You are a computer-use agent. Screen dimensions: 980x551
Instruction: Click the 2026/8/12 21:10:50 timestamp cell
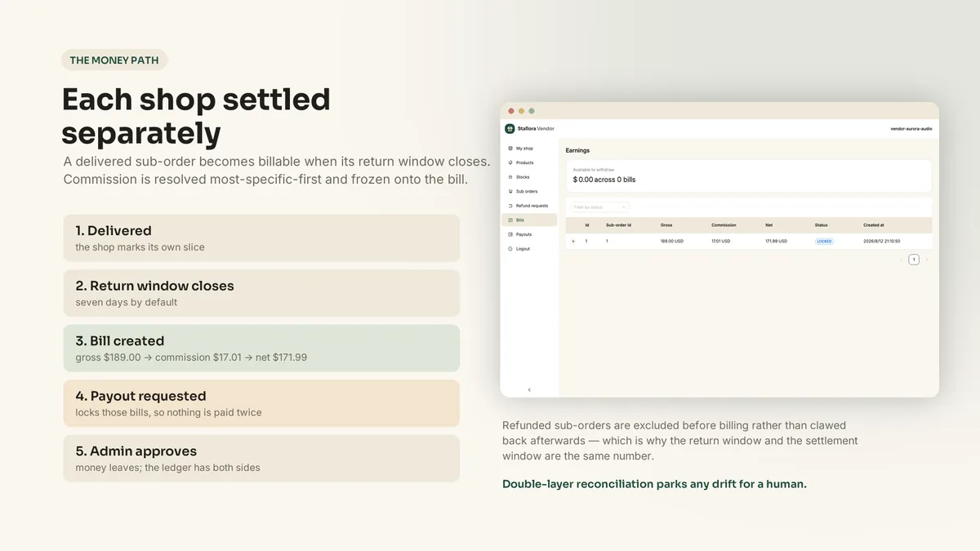click(882, 242)
